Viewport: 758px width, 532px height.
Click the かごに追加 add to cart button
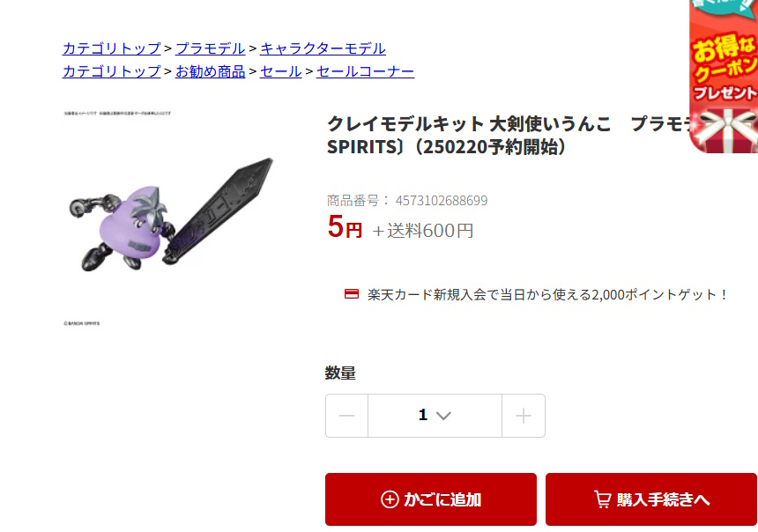(x=431, y=499)
